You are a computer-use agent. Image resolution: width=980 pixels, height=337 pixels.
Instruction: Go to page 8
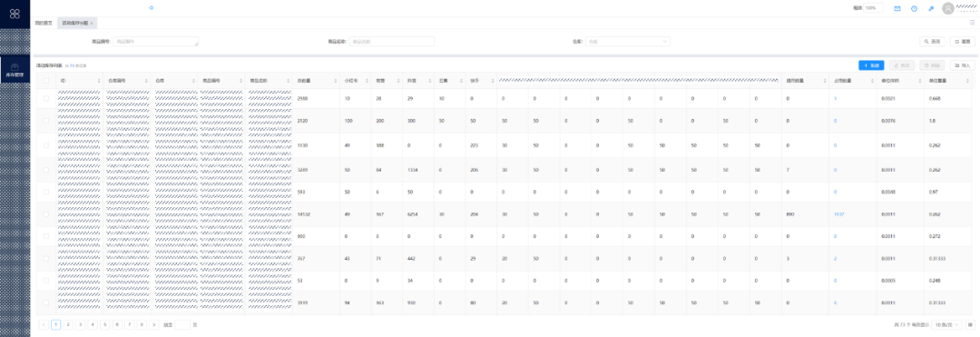[142, 324]
